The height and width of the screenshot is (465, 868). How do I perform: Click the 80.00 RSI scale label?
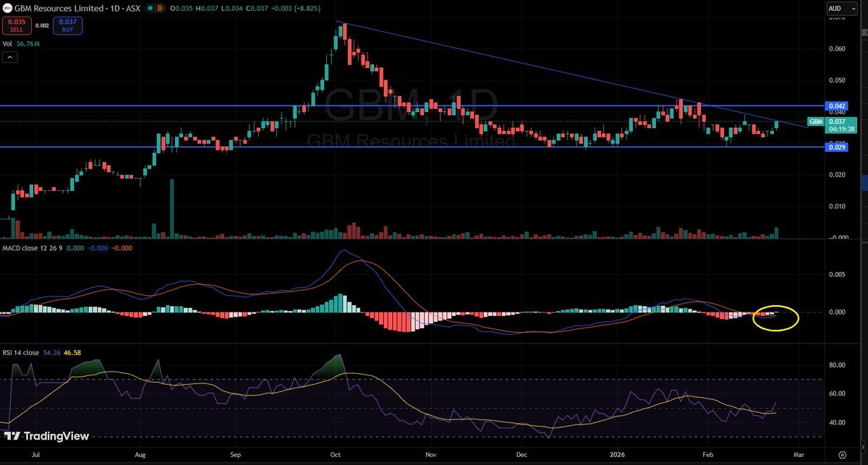tap(836, 365)
